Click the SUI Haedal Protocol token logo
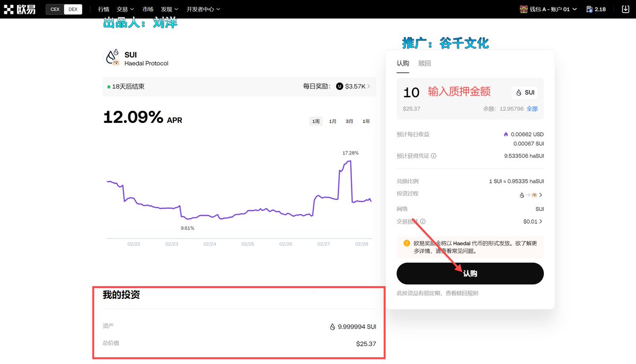The height and width of the screenshot is (364, 636). 112,58
